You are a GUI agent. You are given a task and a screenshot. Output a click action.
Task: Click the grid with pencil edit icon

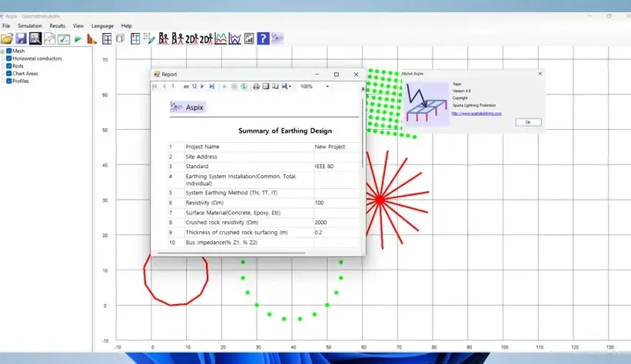149,38
